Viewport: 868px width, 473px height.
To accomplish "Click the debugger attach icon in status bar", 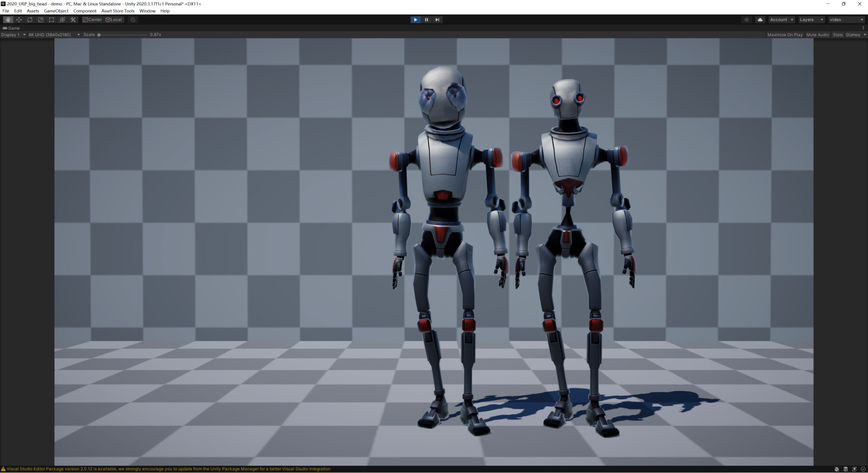I will [x=837, y=469].
